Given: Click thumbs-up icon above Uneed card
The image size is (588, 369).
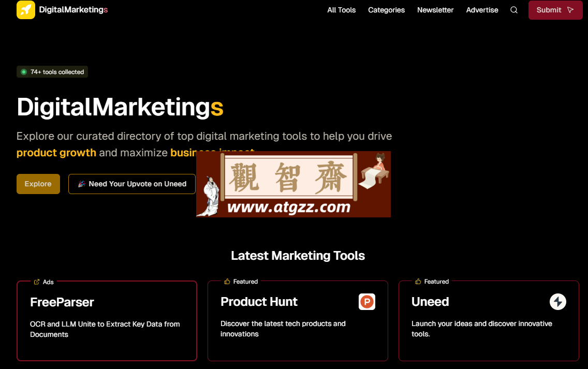Looking at the screenshot, I should 418,281.
